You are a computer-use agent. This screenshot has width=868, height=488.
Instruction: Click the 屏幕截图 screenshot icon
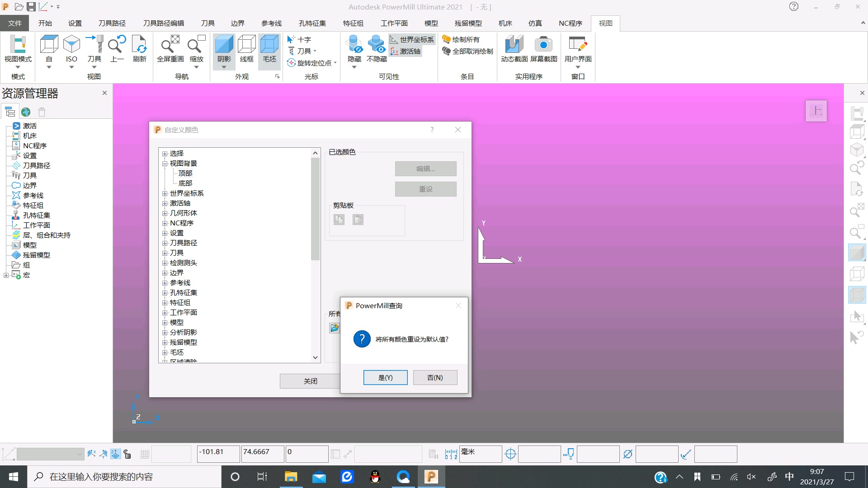click(543, 44)
